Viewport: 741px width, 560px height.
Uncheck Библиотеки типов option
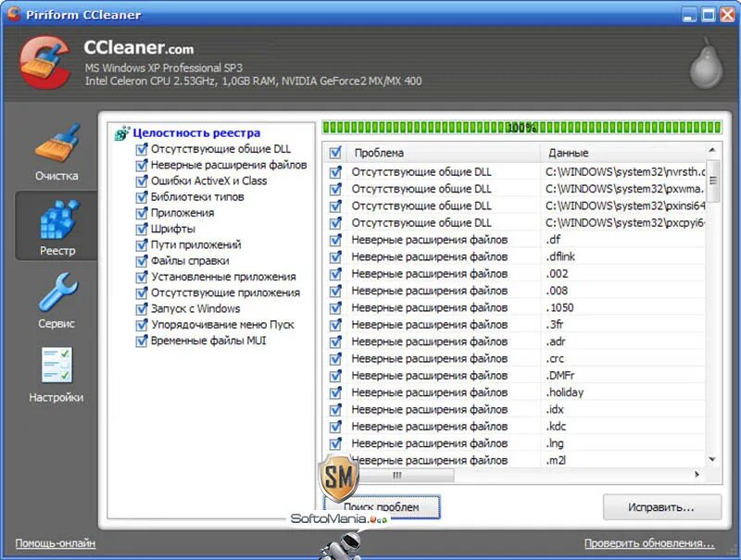pos(142,197)
